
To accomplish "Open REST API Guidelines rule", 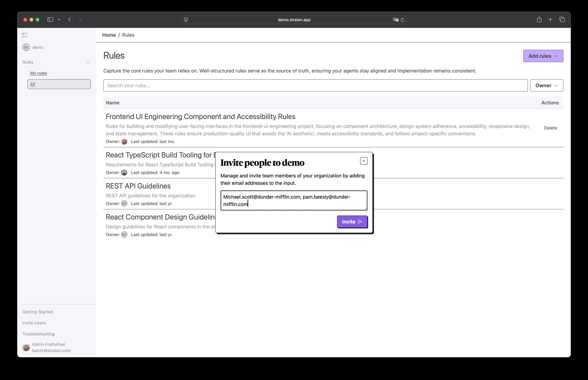I will (x=138, y=186).
